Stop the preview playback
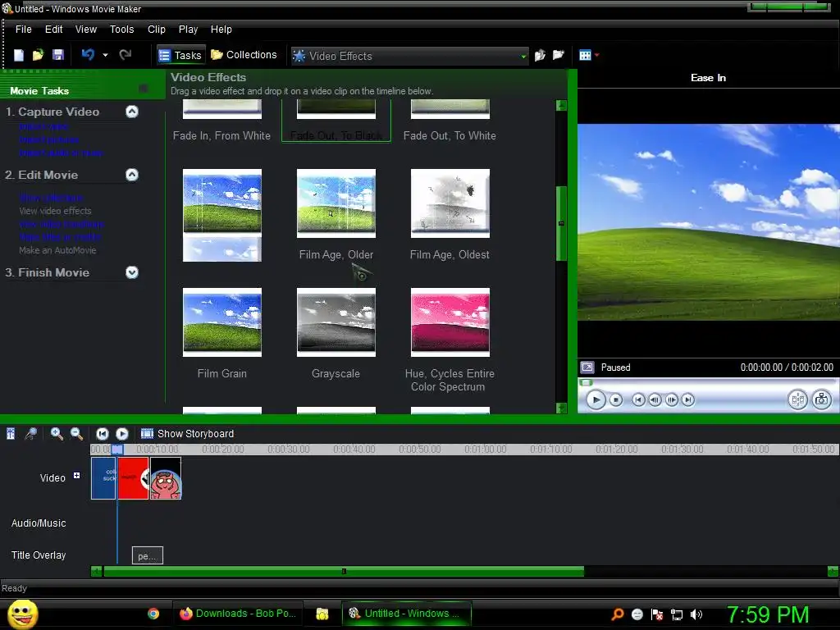Screen dimensions: 840x630 click(x=616, y=399)
